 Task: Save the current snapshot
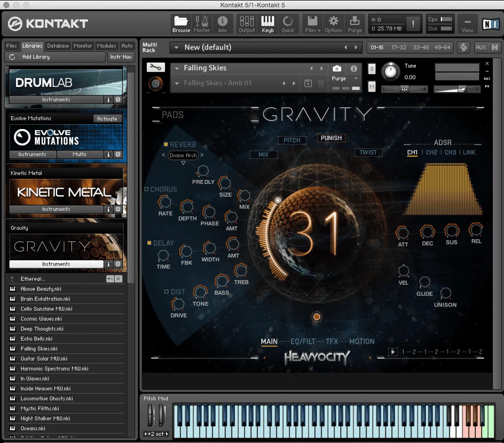pyautogui.click(x=308, y=83)
